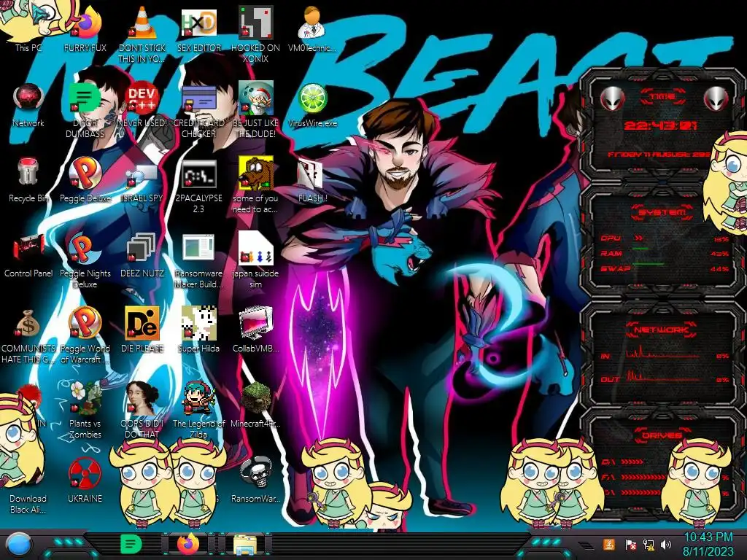Open File Explorer from the taskbar

point(245,544)
